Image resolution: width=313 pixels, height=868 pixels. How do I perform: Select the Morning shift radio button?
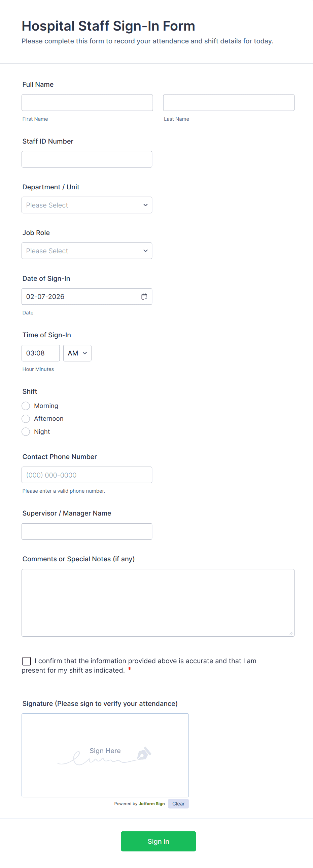pyautogui.click(x=26, y=406)
